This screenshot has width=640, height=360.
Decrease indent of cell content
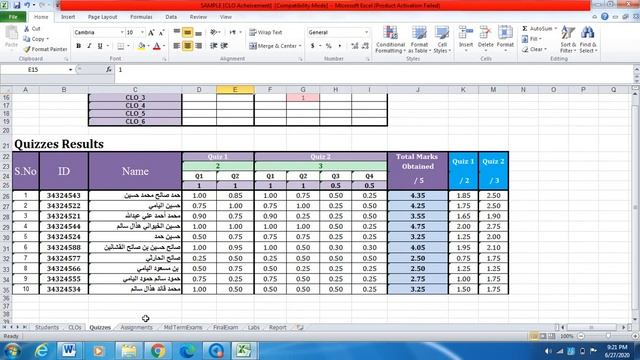213,46
